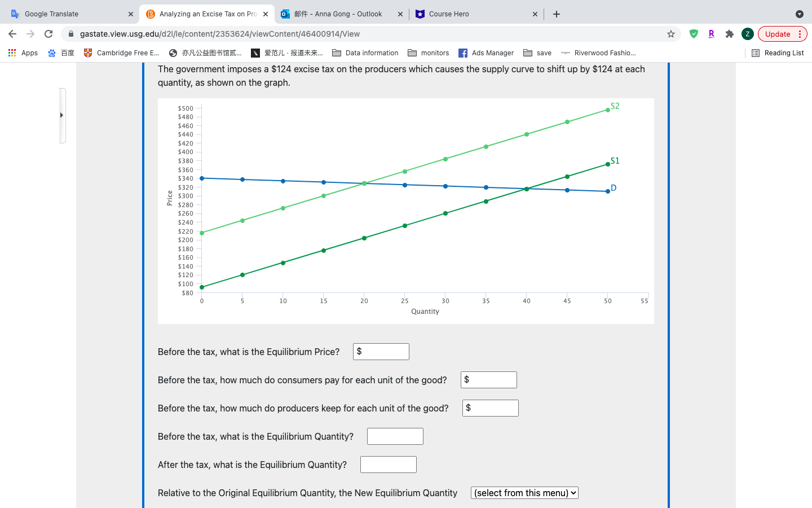This screenshot has width=812, height=508.
Task: Open the browser extensions puzzle icon
Action: click(729, 34)
